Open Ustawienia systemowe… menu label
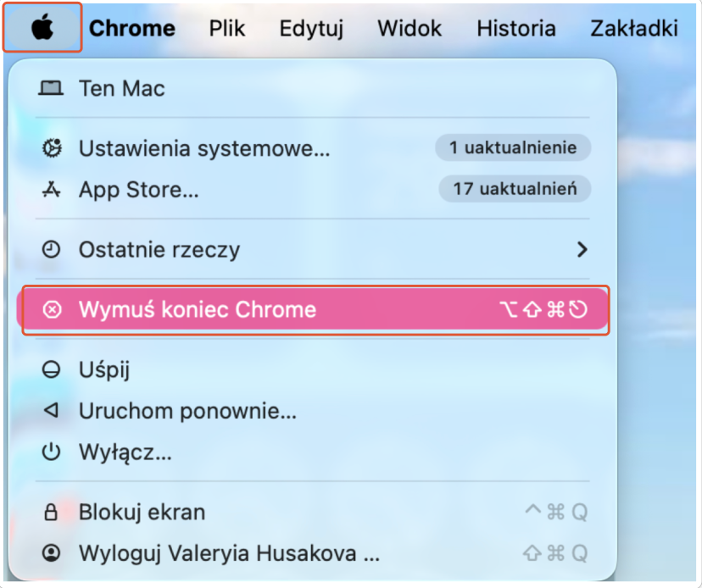Screen dimensions: 702x588 (204, 148)
